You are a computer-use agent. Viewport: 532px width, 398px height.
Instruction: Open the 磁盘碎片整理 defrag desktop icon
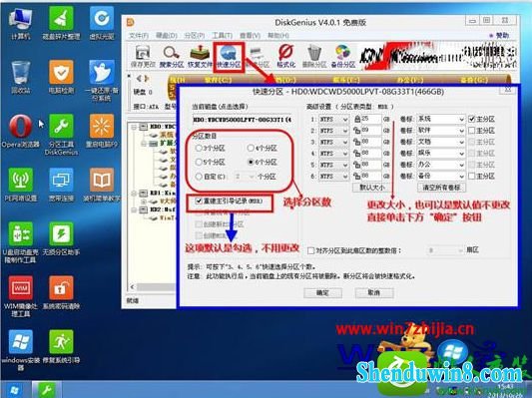coord(61,23)
